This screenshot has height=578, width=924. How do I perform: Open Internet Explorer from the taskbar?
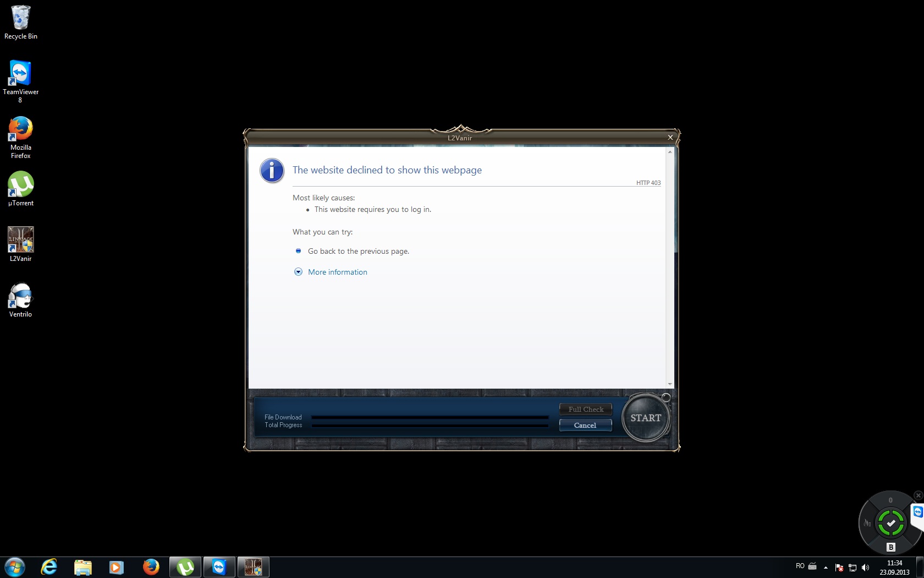[x=49, y=567]
